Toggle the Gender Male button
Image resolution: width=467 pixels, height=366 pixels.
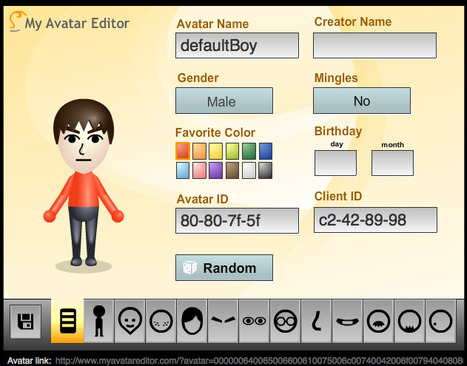[224, 101]
